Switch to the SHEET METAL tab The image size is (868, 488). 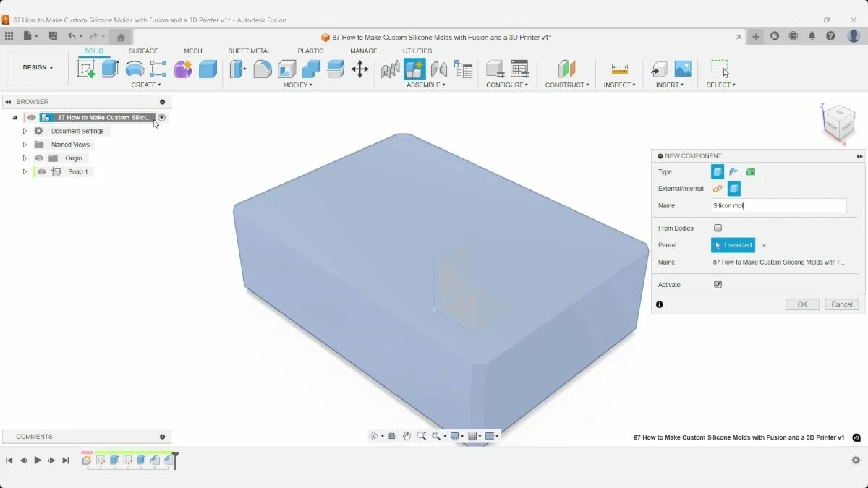[x=250, y=51]
